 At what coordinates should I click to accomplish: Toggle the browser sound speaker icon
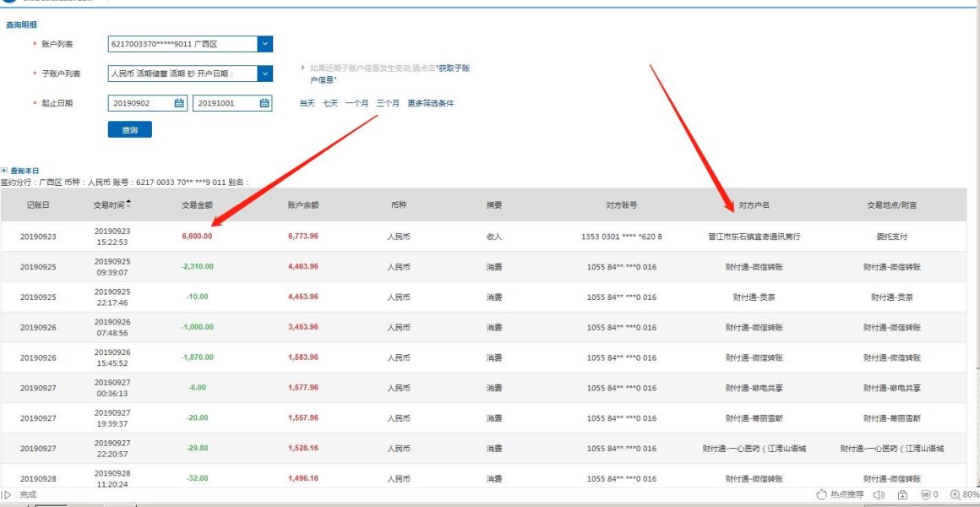point(878,494)
